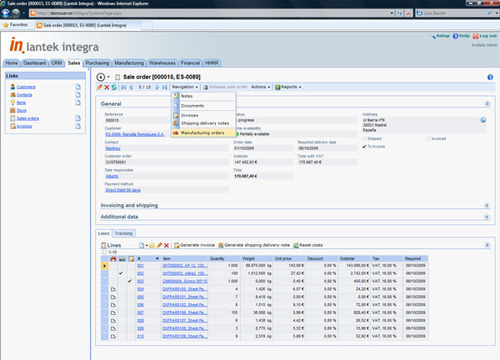Open the Sales orders link in Links panel
This screenshot has height=360, width=500.
pos(28,118)
